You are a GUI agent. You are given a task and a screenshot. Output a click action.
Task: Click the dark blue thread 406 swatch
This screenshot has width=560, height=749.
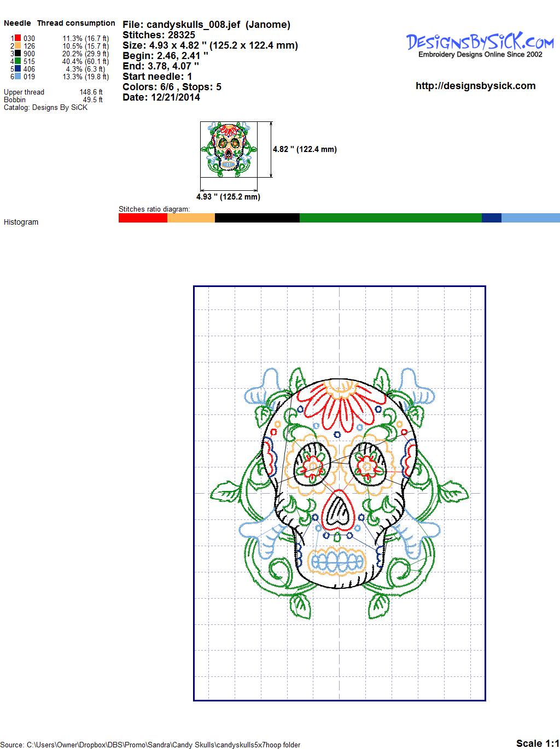[17, 69]
